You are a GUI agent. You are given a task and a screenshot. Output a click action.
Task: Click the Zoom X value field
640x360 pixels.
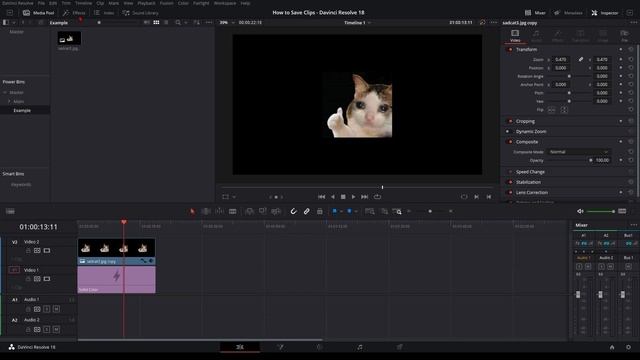pos(561,60)
